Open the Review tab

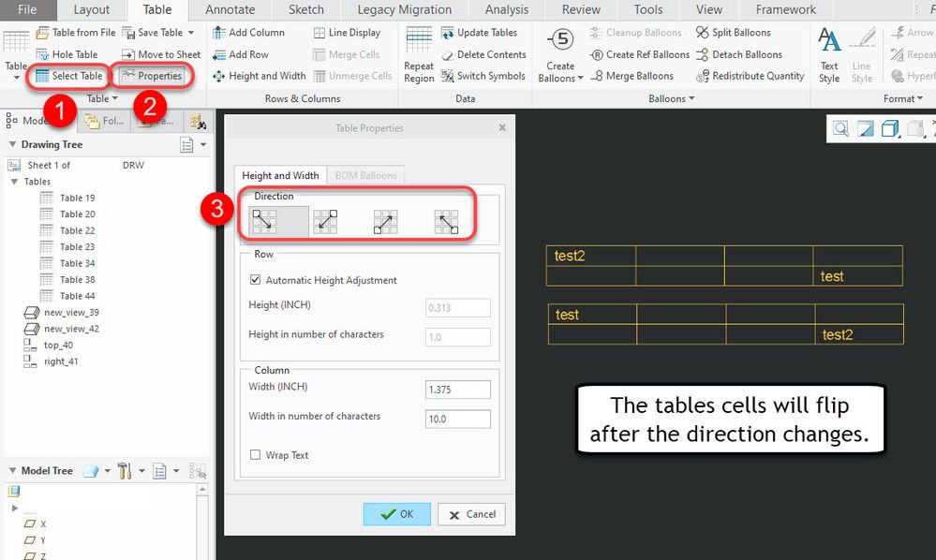coord(581,9)
